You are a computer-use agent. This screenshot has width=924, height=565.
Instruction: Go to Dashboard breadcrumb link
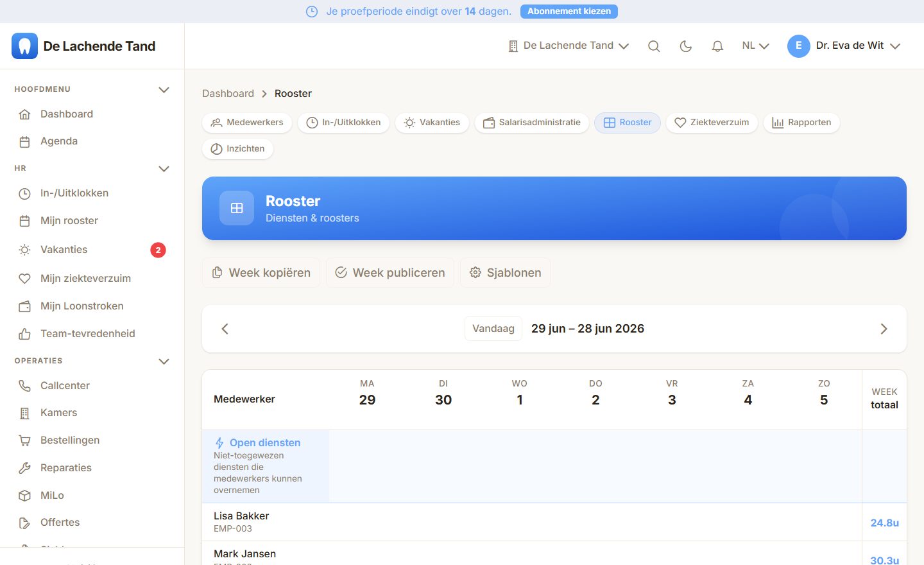click(228, 94)
